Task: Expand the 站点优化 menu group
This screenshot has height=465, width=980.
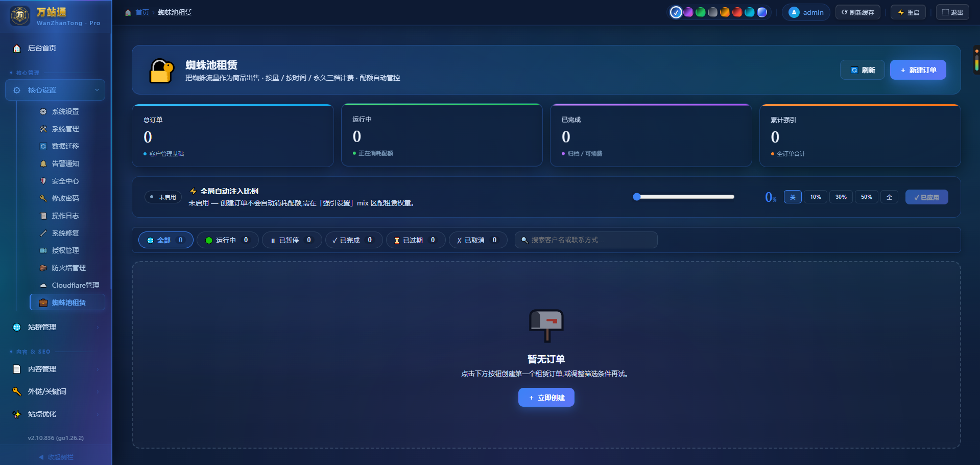Action: 55,414
